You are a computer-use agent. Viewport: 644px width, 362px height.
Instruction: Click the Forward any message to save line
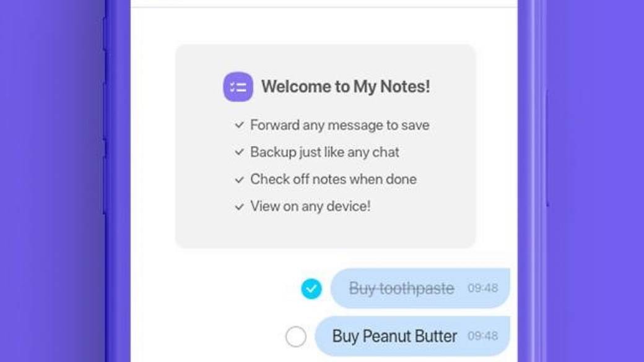(x=339, y=125)
